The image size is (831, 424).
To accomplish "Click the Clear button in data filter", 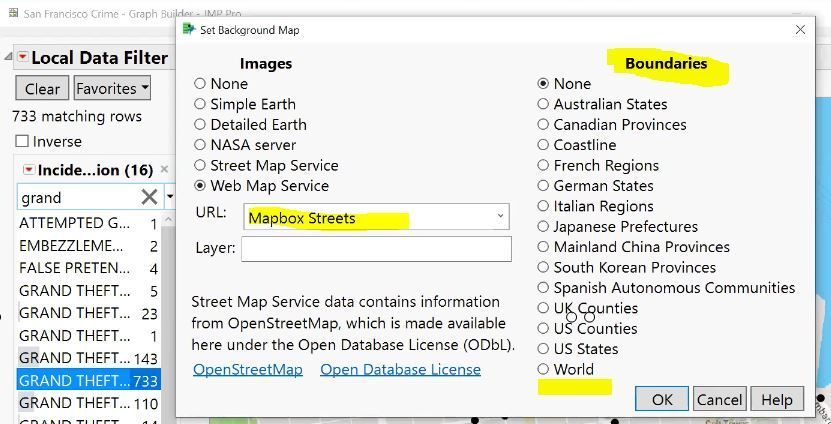I will (x=42, y=89).
